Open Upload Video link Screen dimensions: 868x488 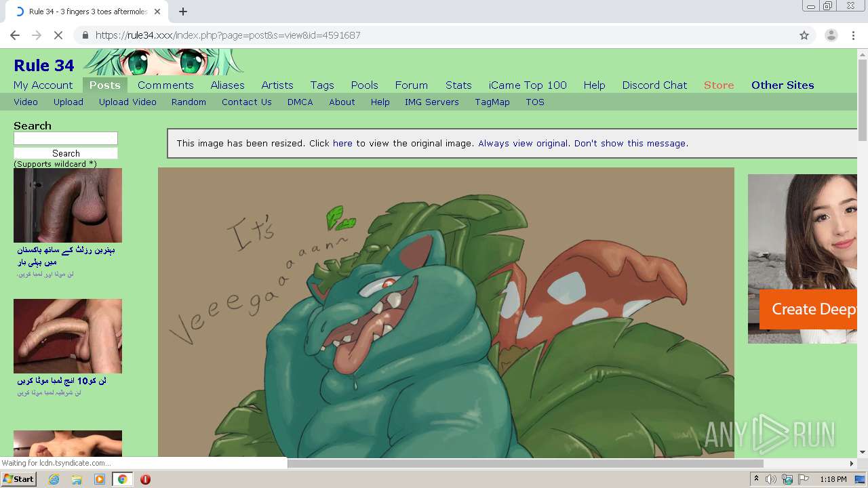(127, 102)
